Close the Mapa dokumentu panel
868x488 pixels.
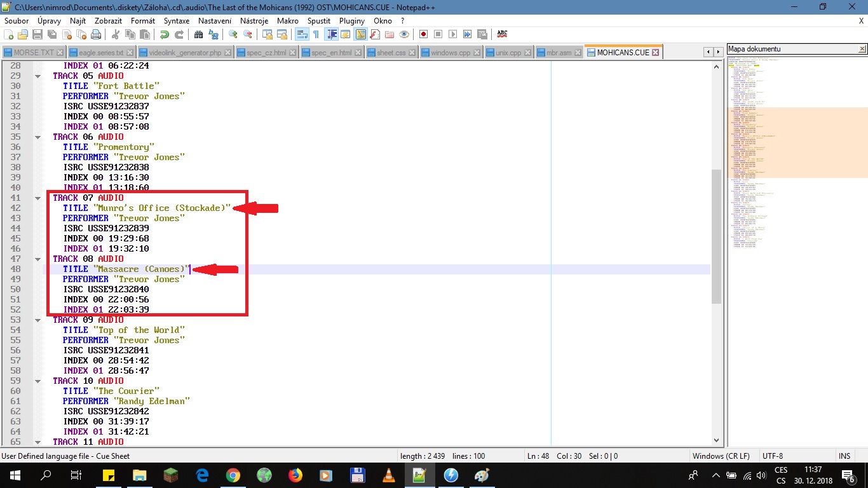(x=862, y=49)
